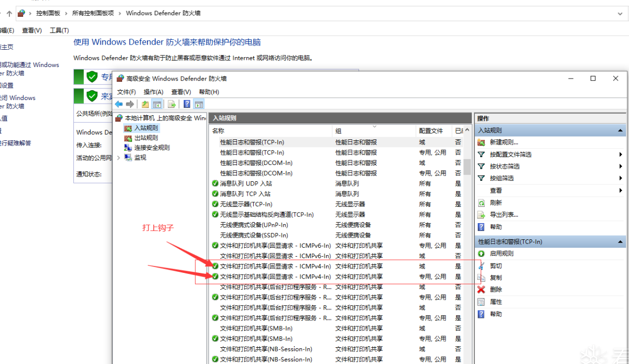Viewport: 629px width, 364px height.
Task: Open the chevron dropdown after 控制面板 breadcrumb
Action: [x=67, y=13]
